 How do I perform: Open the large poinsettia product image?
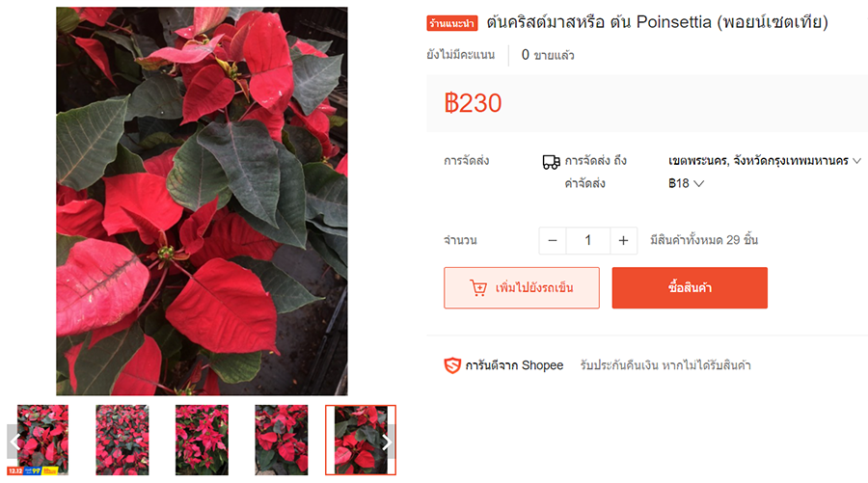203,201
